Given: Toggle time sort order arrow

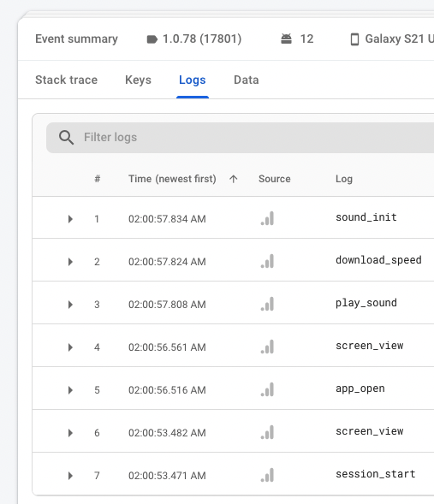Looking at the screenshot, I should (x=234, y=179).
